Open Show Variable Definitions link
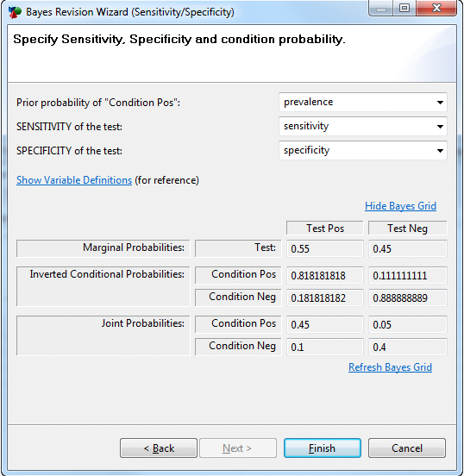The height and width of the screenshot is (476, 464). coord(74,180)
